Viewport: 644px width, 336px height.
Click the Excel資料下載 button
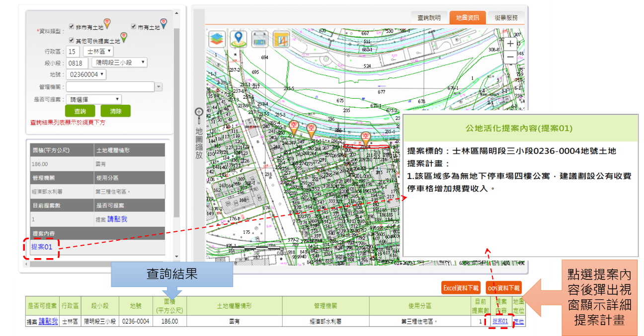(x=461, y=288)
